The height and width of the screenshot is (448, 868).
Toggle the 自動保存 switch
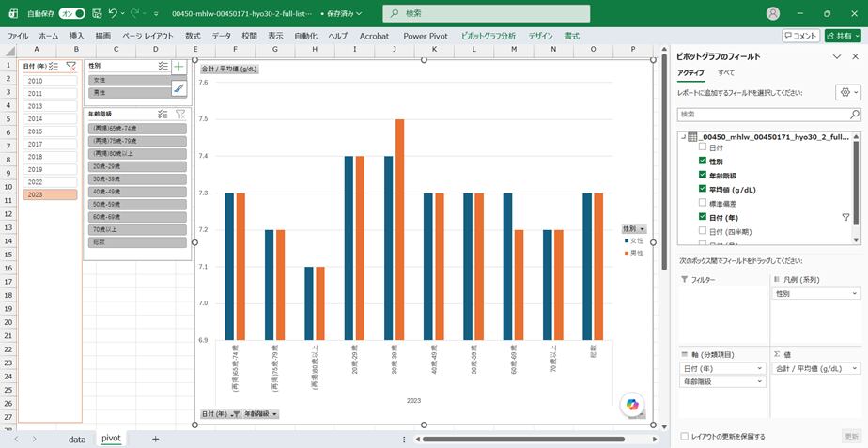click(72, 13)
